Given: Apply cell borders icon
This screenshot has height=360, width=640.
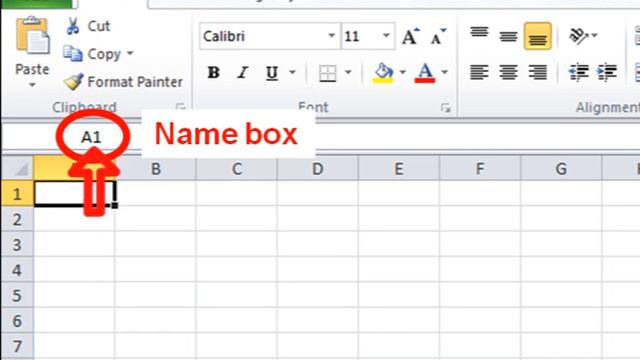Looking at the screenshot, I should 328,73.
